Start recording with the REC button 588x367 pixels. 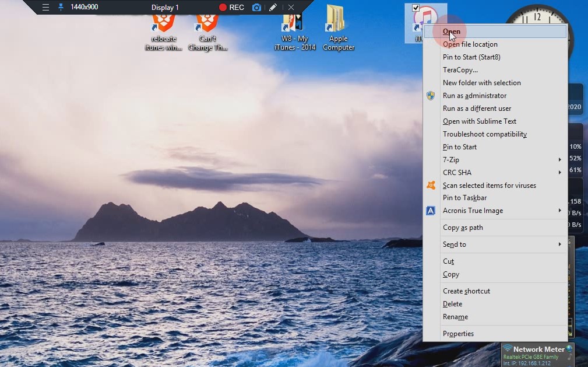[x=231, y=8]
